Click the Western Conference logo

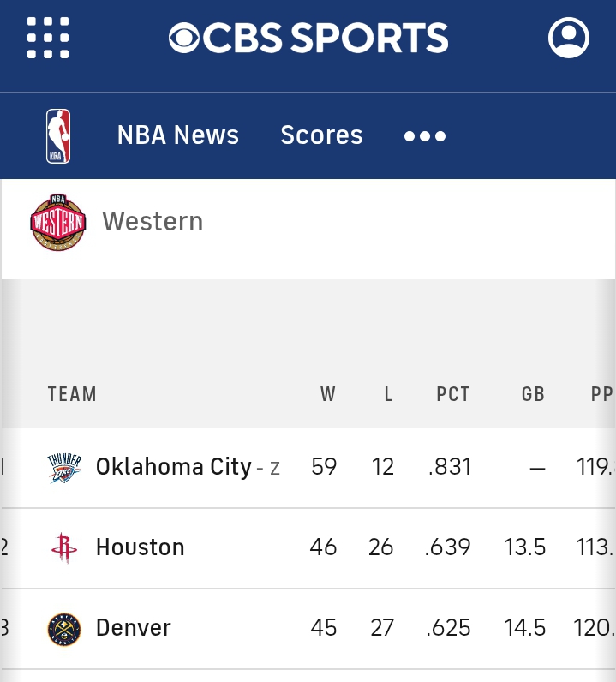(58, 222)
